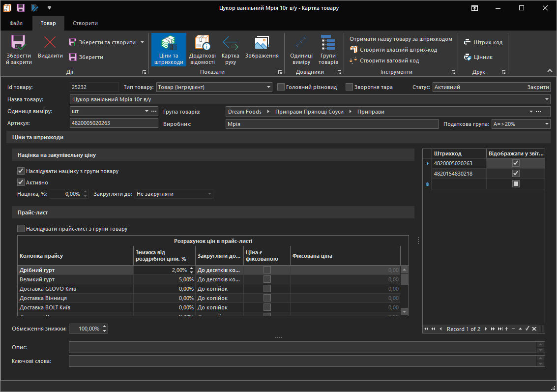Switch to the Створити ribbon tab
Image resolution: width=557 pixels, height=392 pixels.
coord(85,23)
